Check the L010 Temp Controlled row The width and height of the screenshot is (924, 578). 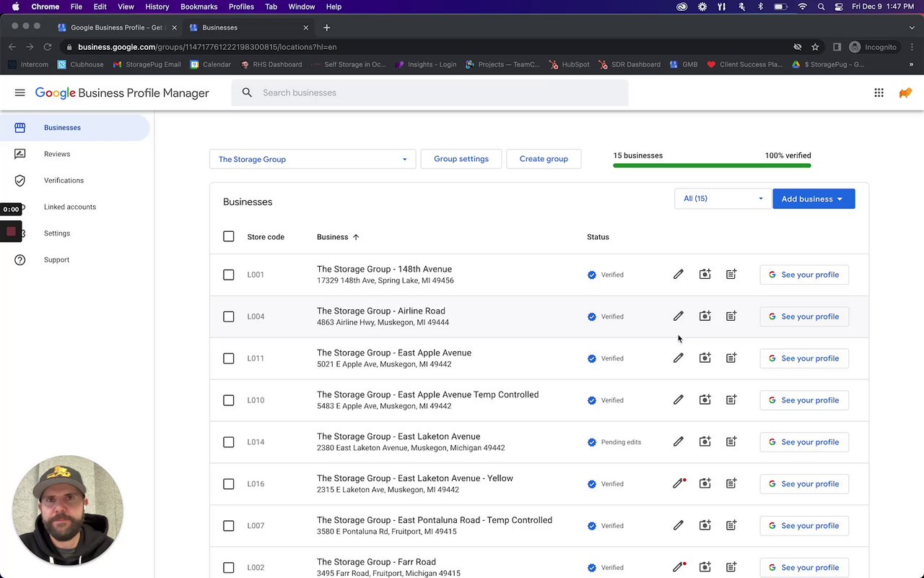coord(229,400)
